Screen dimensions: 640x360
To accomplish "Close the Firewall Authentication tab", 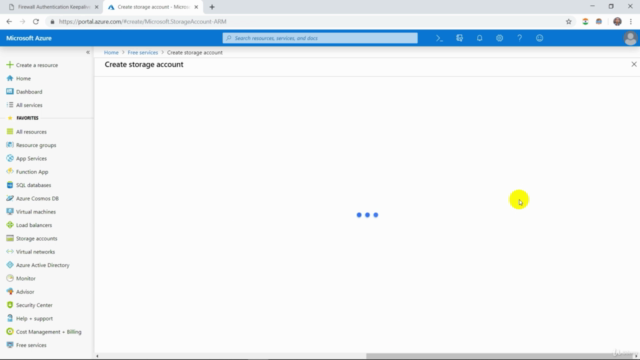I will click(96, 7).
